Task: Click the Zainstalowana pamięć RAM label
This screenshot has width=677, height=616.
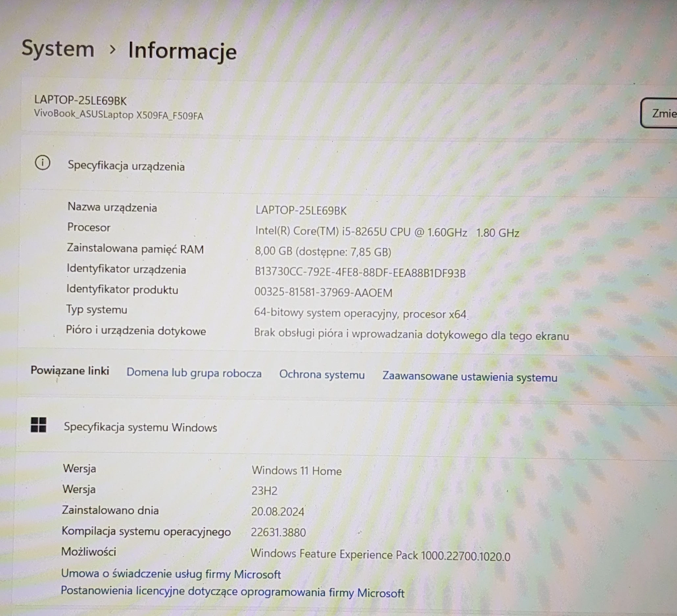Action: pyautogui.click(x=135, y=249)
